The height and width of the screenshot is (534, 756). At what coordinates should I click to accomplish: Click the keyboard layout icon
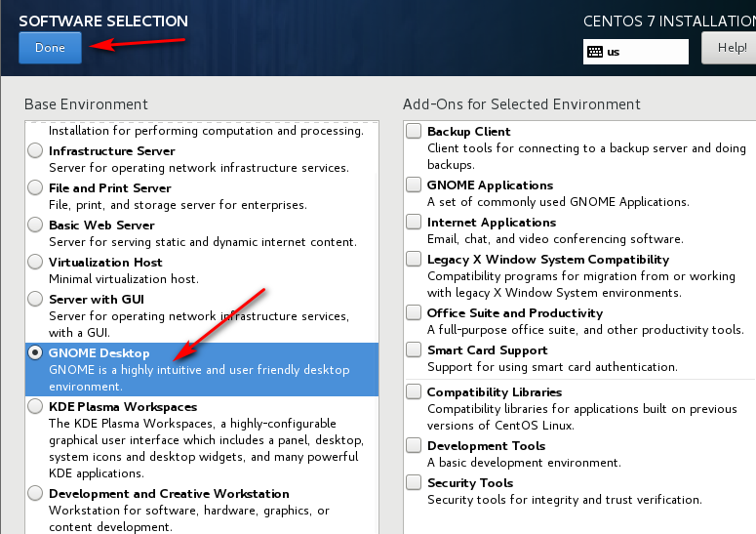click(x=594, y=52)
